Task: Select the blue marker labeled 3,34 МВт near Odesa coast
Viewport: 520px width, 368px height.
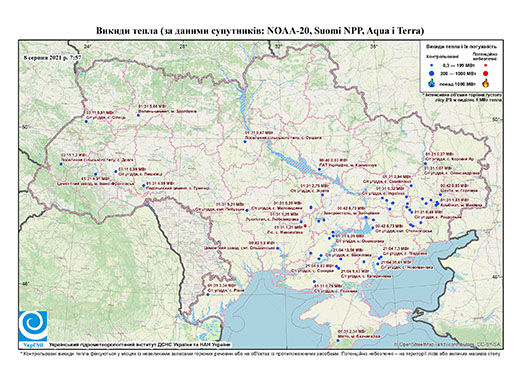Action: 208,294
